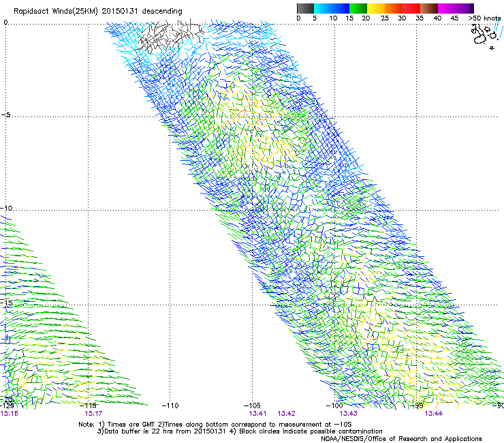Click the '25' legend label
The width and height of the screenshot is (504, 443).
pyautogui.click(x=385, y=18)
